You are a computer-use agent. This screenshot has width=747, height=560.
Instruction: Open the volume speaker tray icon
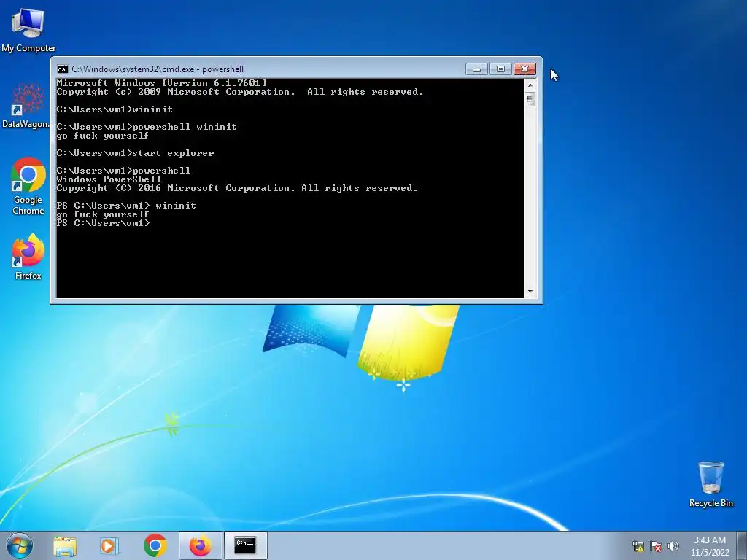pyautogui.click(x=673, y=546)
